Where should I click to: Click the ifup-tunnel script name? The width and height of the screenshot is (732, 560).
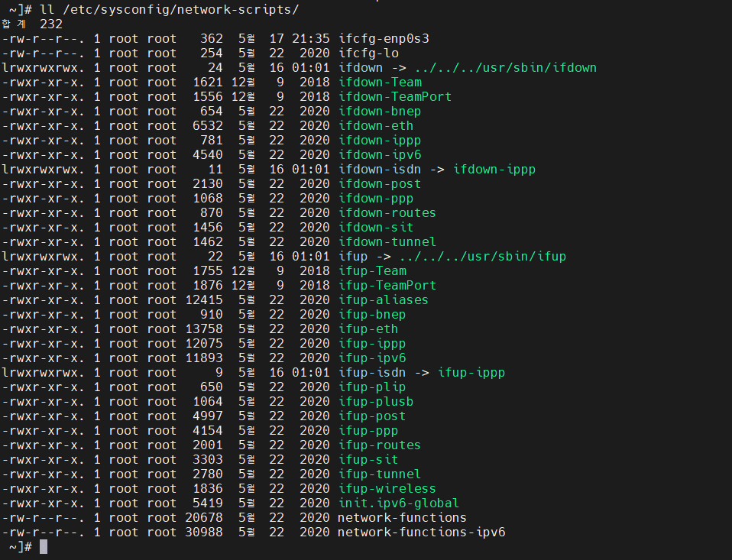379,474
